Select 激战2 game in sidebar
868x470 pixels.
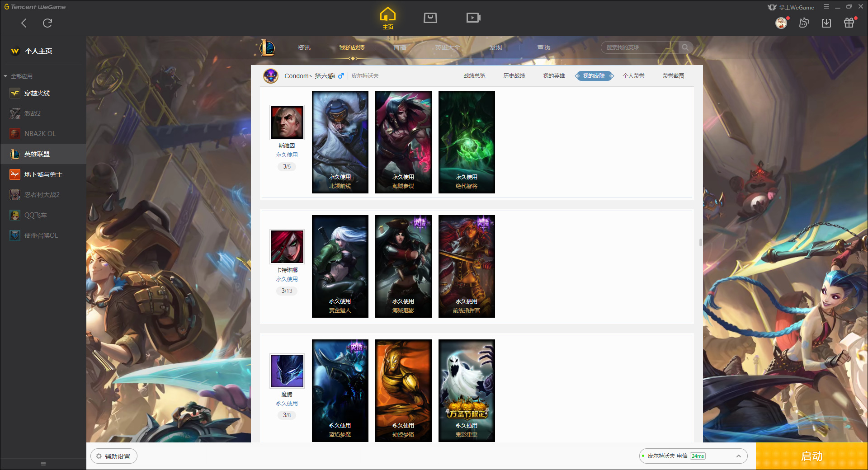[x=43, y=113]
